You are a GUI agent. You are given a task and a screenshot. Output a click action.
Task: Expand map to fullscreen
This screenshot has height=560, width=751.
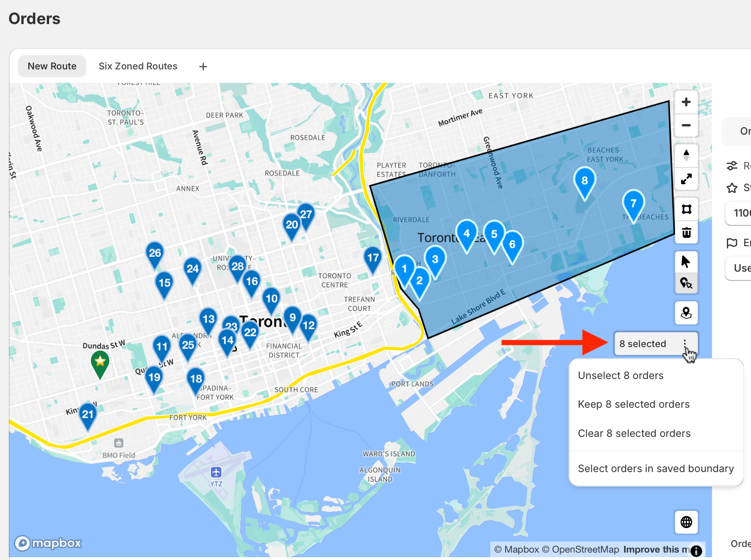click(x=686, y=179)
